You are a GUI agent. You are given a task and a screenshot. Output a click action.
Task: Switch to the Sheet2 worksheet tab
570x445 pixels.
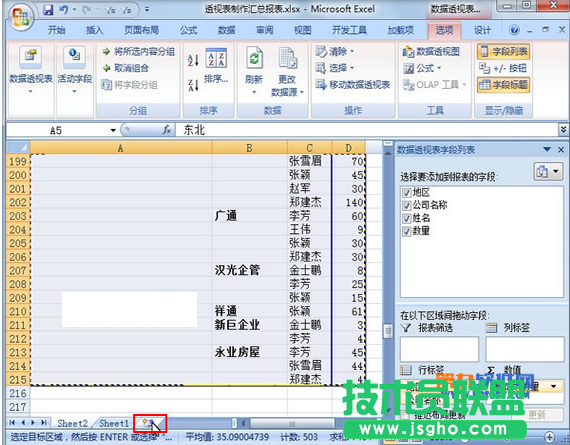click(72, 424)
